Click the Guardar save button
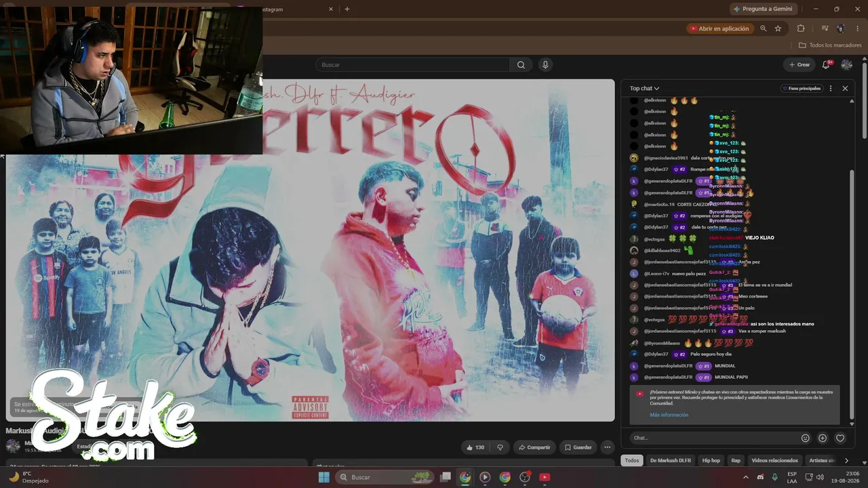The width and height of the screenshot is (868, 488). 578,447
